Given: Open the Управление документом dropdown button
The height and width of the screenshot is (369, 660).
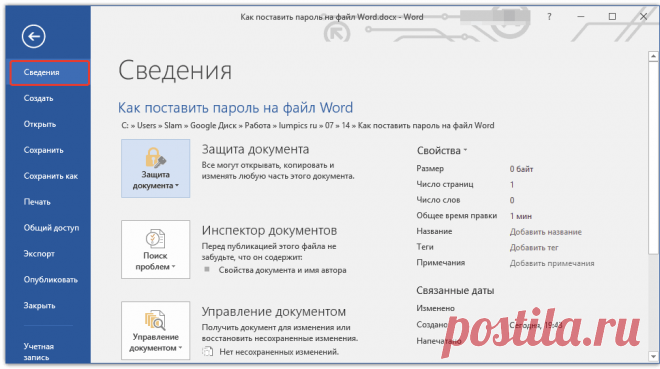Looking at the screenshot, I should click(155, 330).
